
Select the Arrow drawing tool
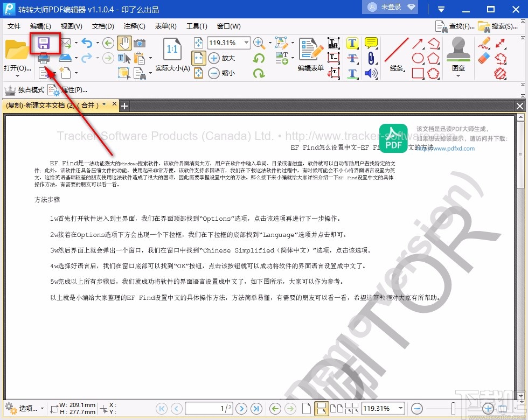click(x=418, y=43)
